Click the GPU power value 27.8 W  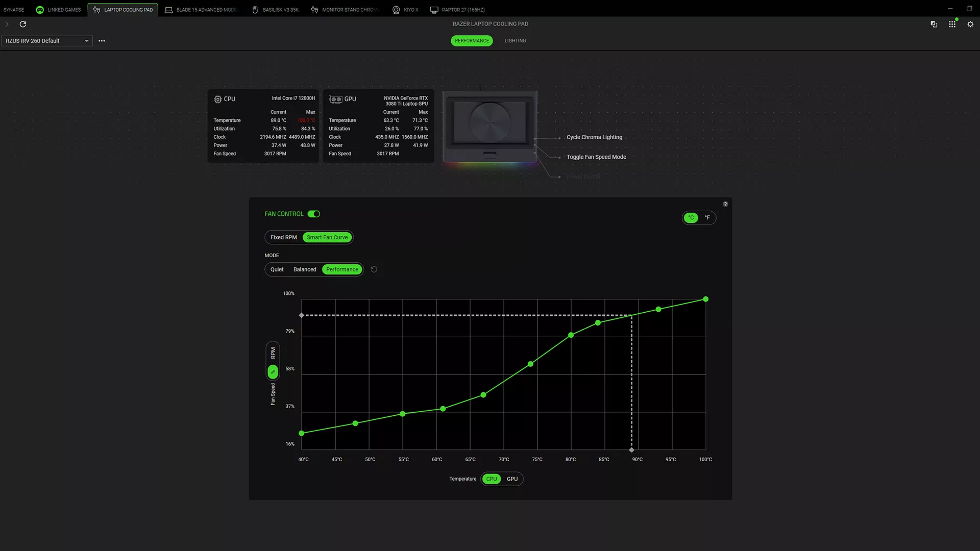coord(391,145)
